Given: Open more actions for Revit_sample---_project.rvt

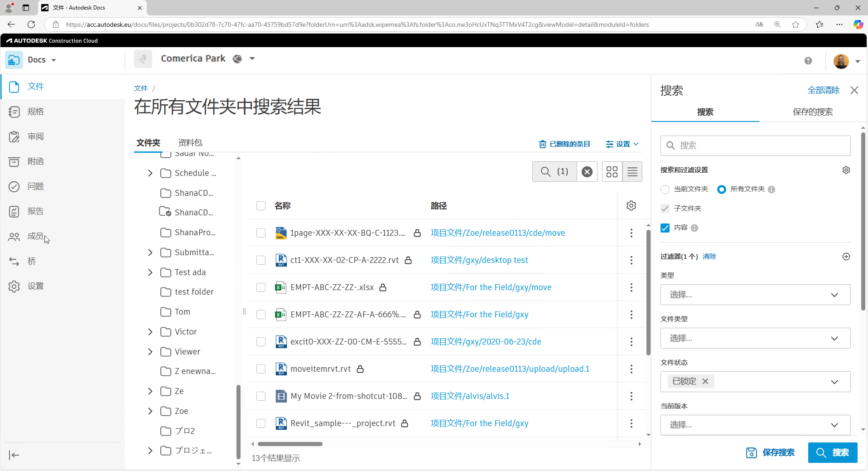Looking at the screenshot, I should [x=632, y=423].
